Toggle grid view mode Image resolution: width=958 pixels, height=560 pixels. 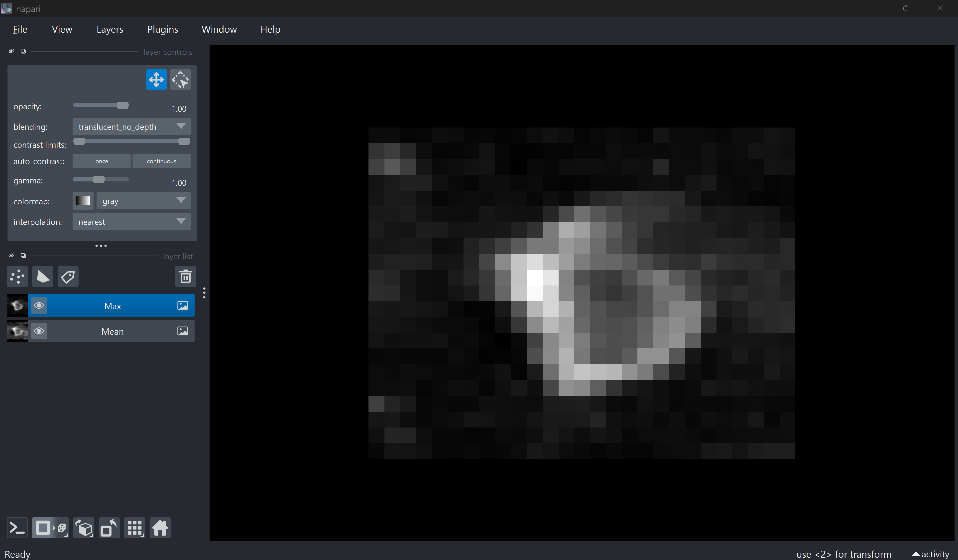tap(135, 528)
